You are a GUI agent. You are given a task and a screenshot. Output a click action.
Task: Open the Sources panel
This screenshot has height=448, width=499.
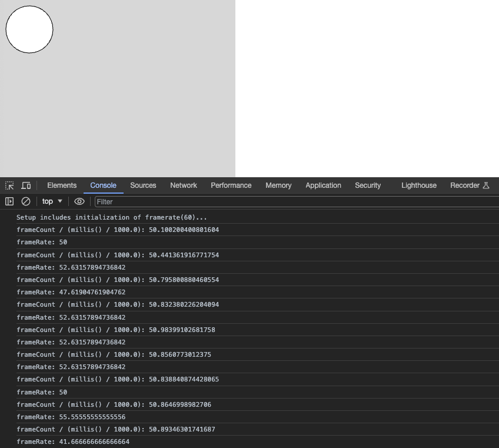(143, 185)
